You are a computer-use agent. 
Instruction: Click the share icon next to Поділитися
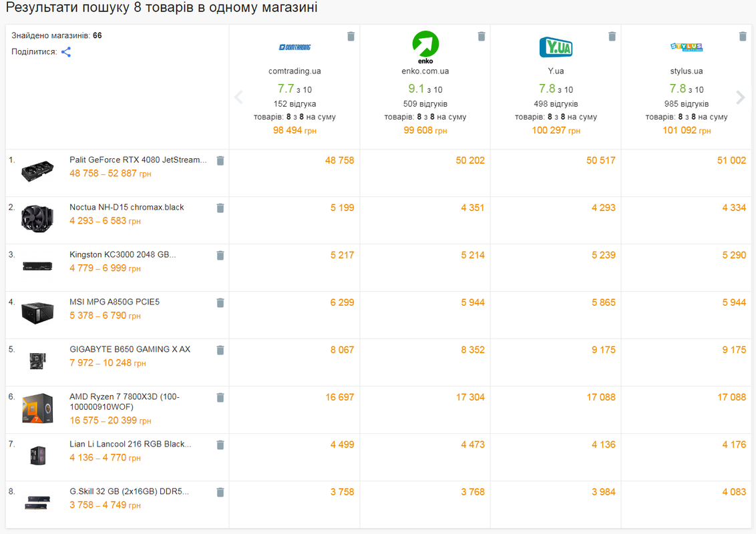point(66,52)
